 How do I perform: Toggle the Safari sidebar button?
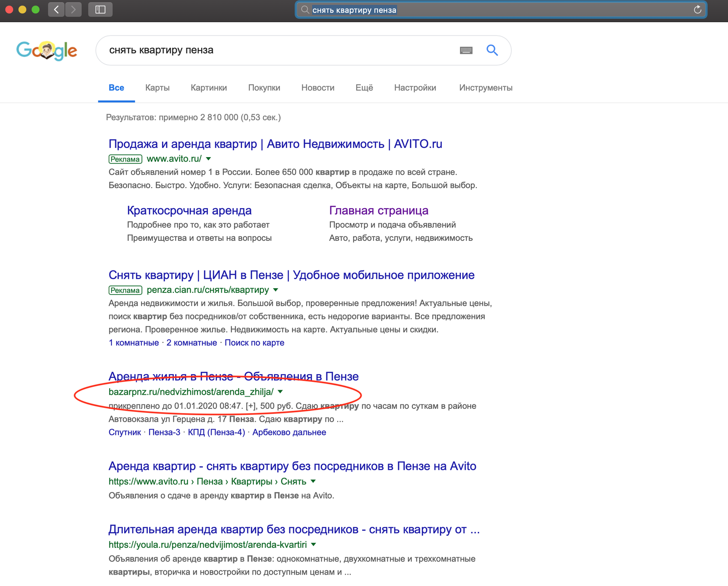pos(100,10)
